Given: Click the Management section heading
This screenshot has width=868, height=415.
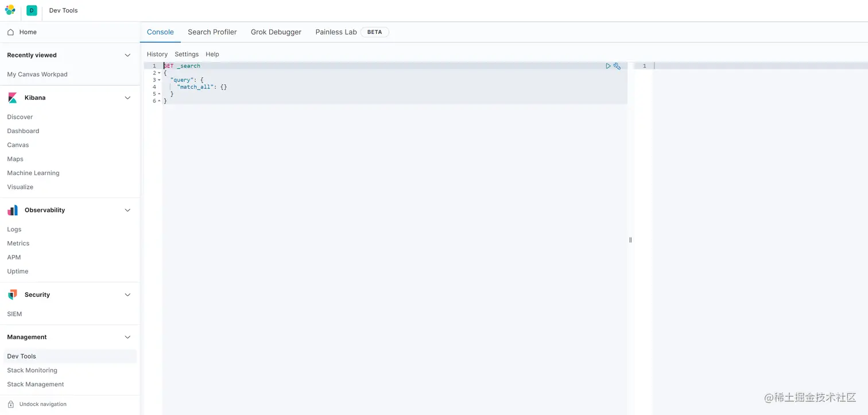Looking at the screenshot, I should (x=27, y=337).
